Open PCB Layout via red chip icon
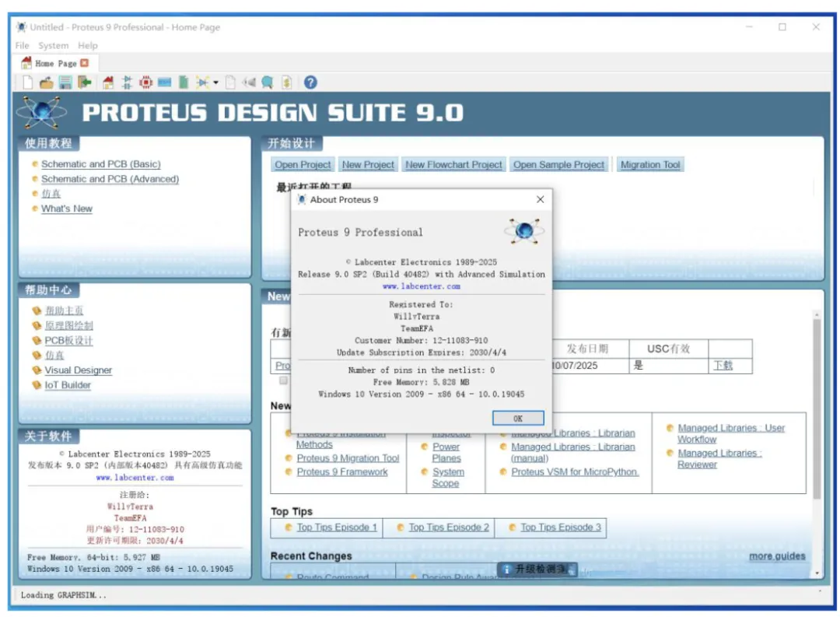This screenshot has height=617, width=840. (145, 82)
